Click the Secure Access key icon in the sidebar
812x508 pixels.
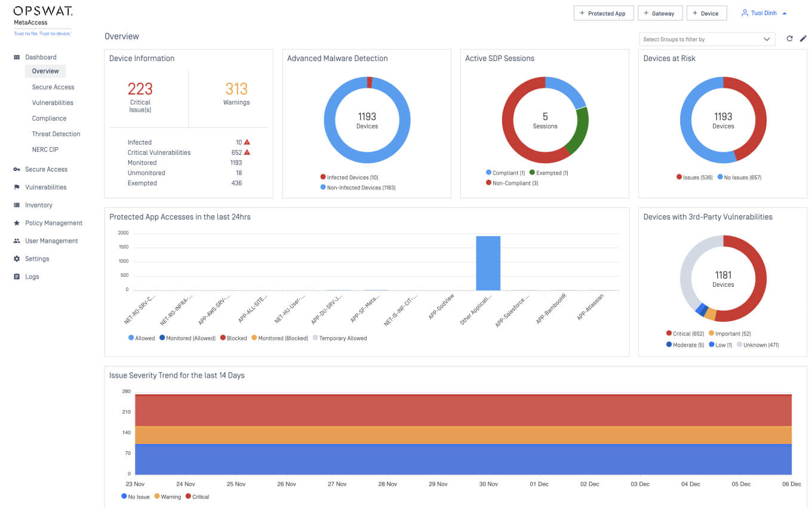point(17,170)
